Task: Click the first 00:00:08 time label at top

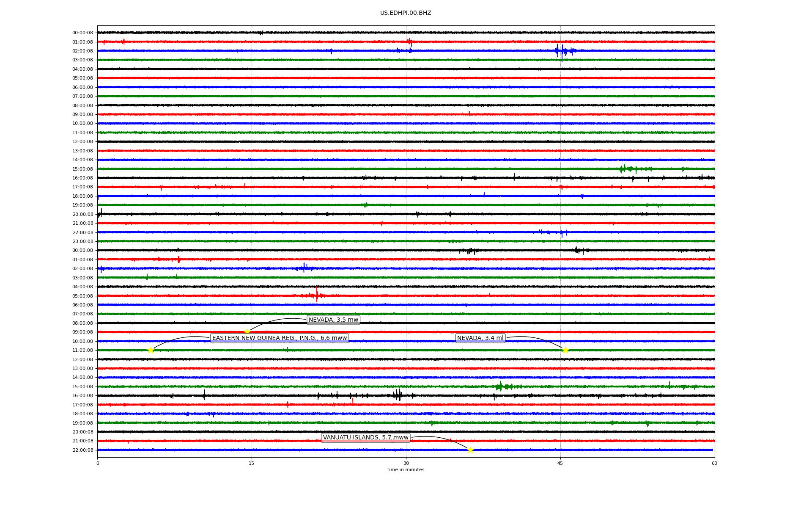Action: tap(82, 33)
